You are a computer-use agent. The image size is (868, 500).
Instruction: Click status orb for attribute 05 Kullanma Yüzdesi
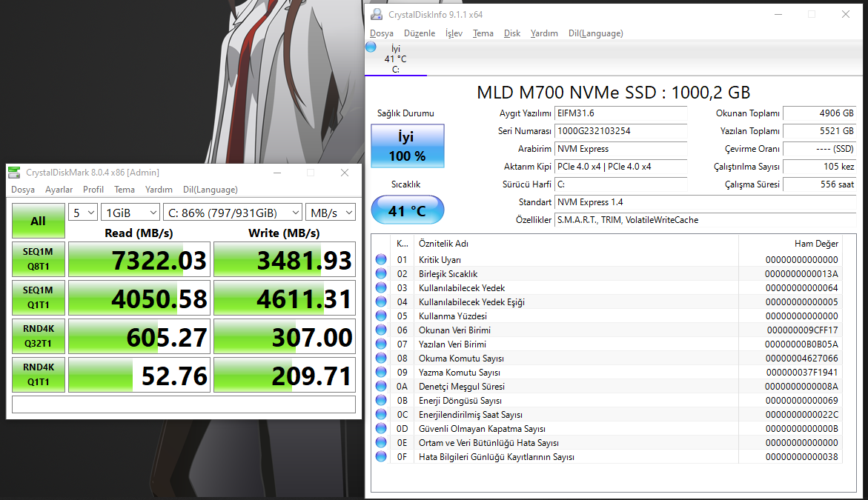click(x=381, y=316)
